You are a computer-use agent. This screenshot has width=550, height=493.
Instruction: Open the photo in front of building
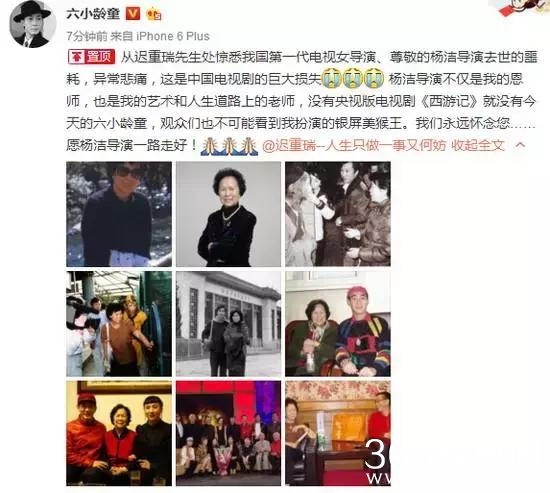coord(228,324)
